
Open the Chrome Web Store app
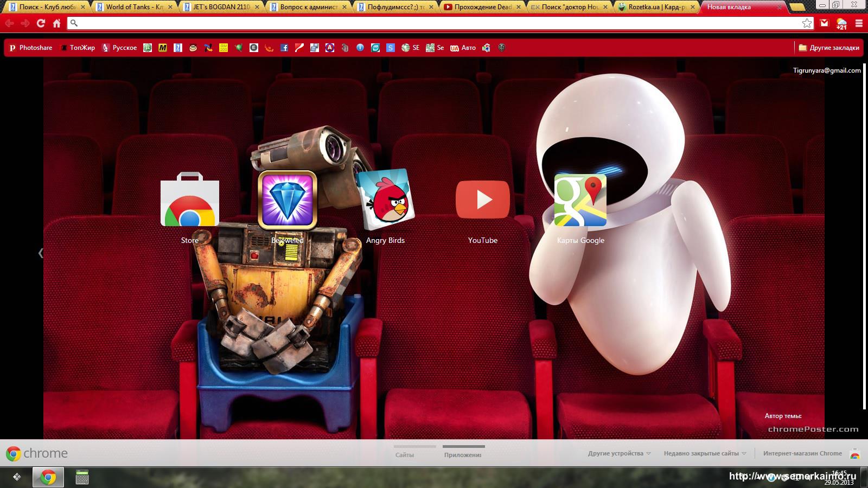point(189,200)
